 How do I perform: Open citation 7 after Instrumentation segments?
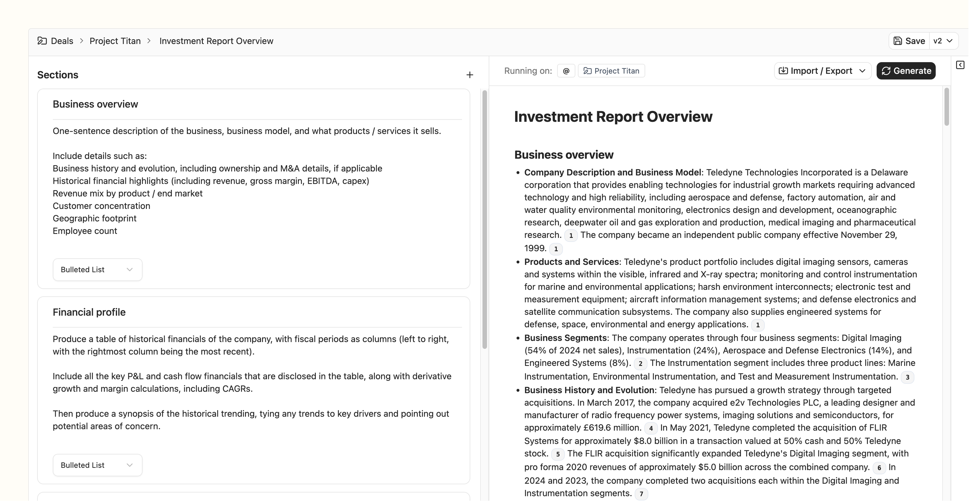[x=641, y=494]
